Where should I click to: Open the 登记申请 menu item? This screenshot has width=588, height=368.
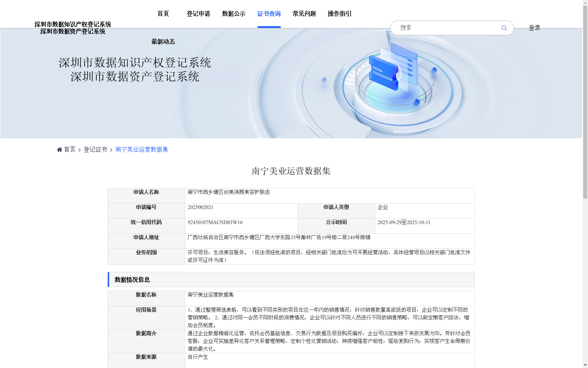click(198, 14)
